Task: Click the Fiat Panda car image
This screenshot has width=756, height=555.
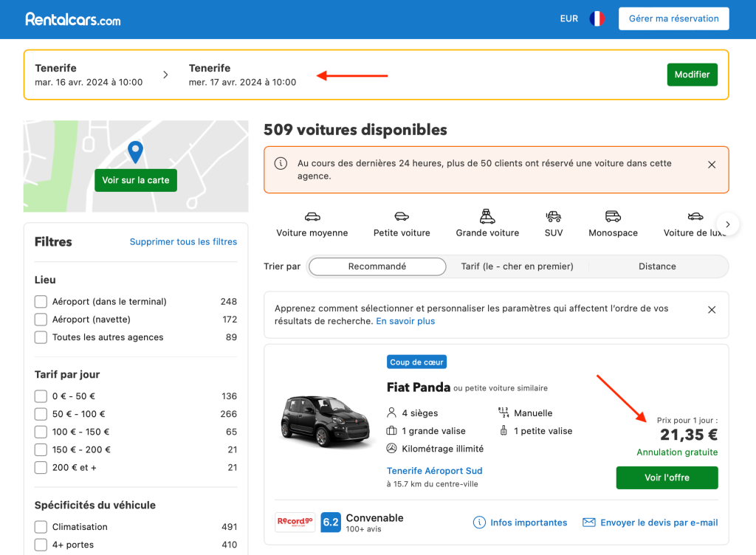Action: 326,421
